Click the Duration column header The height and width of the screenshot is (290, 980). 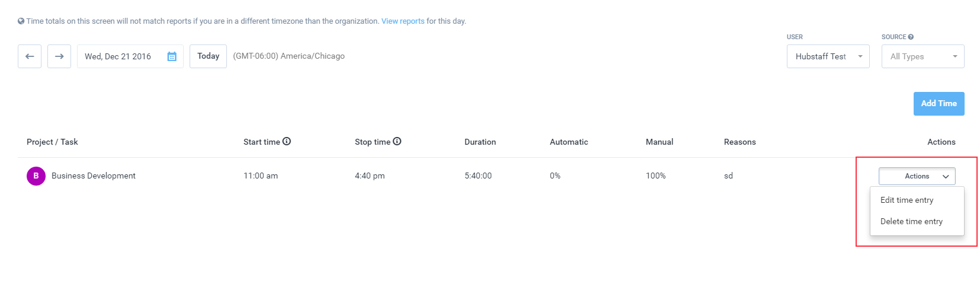click(480, 142)
